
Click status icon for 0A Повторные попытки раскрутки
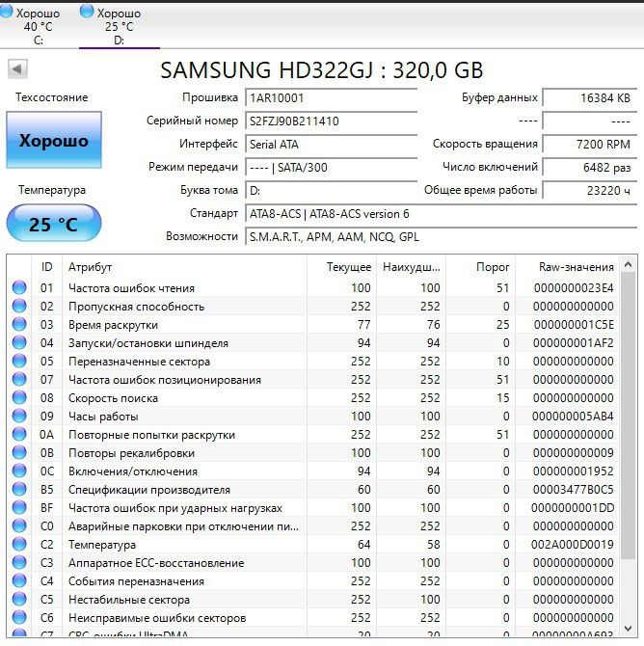(19, 434)
